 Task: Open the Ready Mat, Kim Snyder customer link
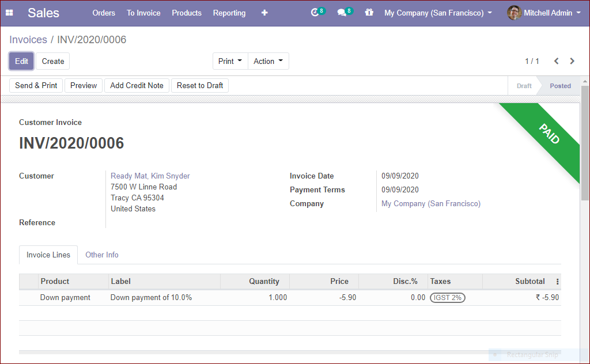(x=150, y=176)
